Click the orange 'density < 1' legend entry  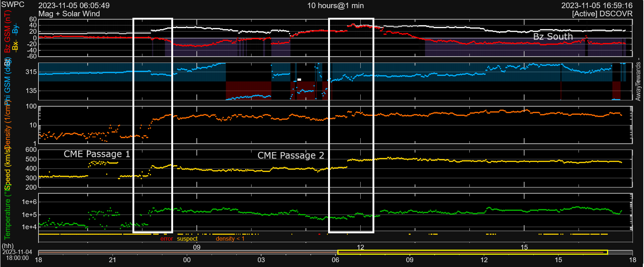point(230,239)
